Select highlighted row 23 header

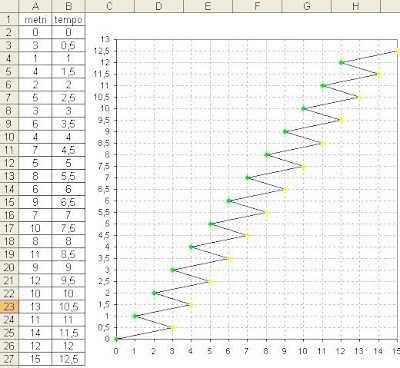pos(9,307)
